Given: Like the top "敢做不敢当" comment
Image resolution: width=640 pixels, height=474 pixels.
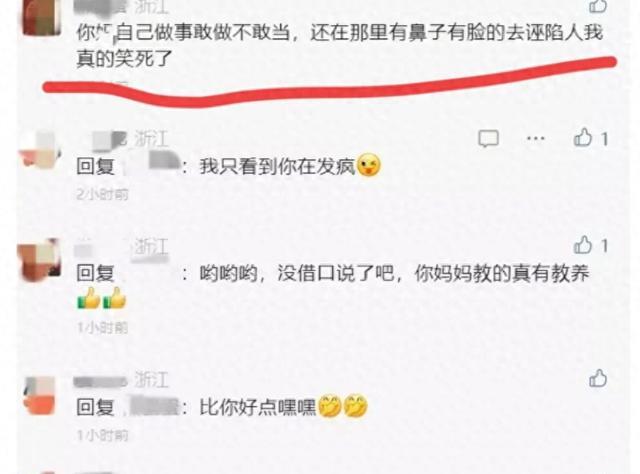Looking at the screenshot, I should (598, 6).
